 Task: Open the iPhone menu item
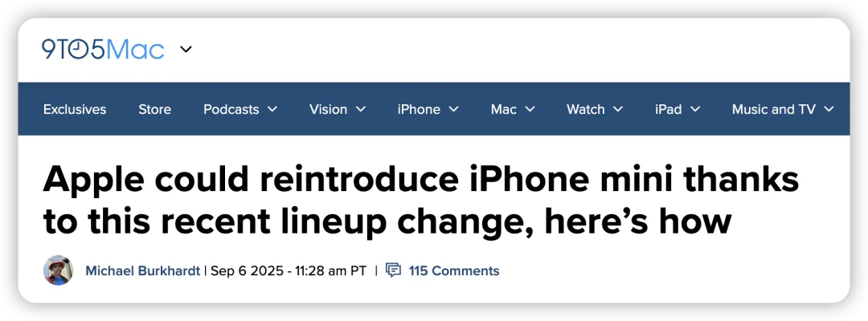tap(419, 109)
